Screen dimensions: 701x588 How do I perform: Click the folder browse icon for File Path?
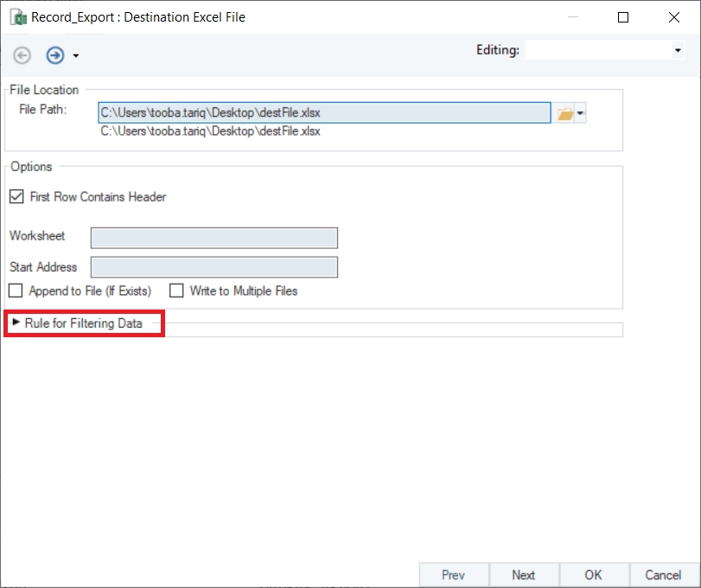pos(564,113)
